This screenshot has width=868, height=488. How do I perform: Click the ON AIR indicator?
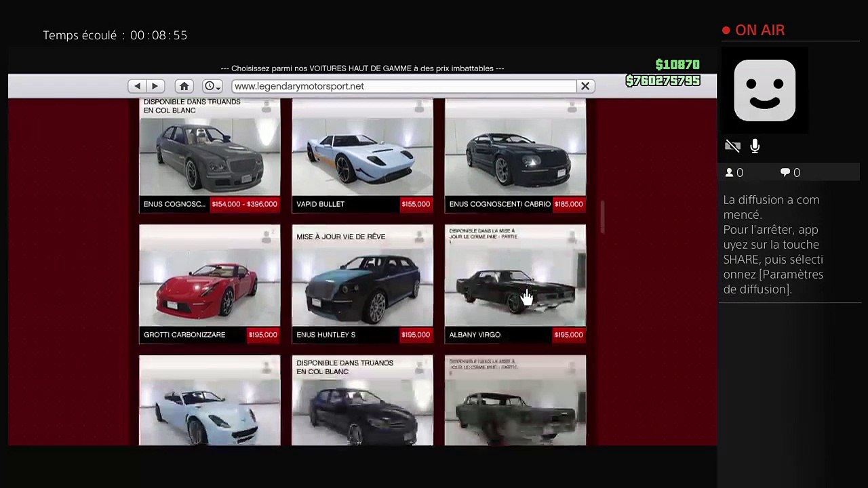point(753,30)
